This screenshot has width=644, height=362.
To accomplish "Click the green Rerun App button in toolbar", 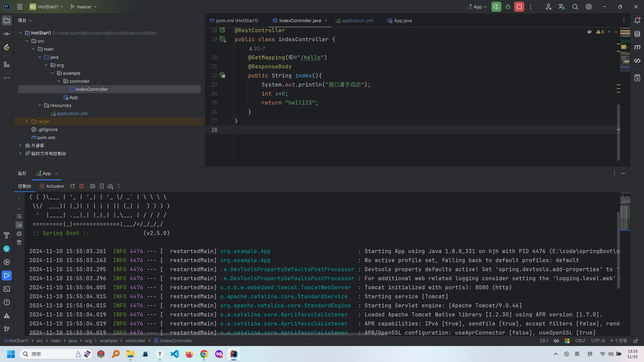I will point(497,7).
